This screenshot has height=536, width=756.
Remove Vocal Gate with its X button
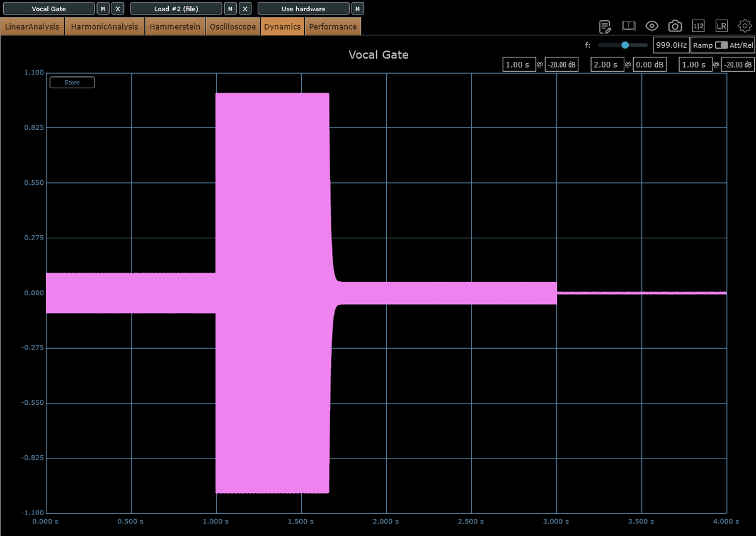[x=117, y=9]
